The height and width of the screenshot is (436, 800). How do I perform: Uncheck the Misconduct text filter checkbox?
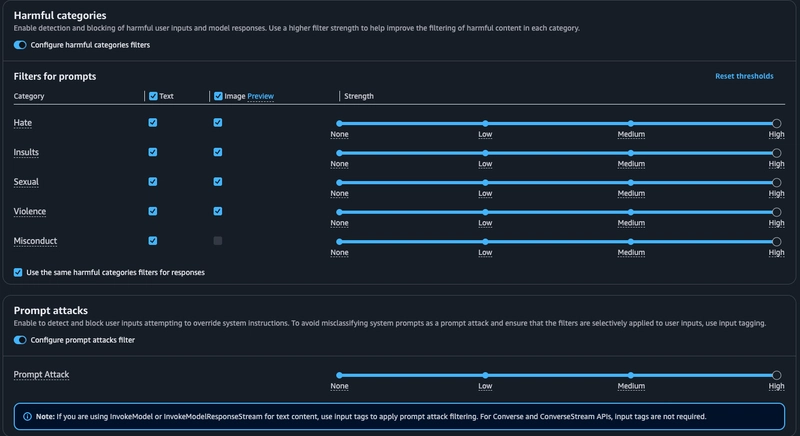[x=153, y=241]
